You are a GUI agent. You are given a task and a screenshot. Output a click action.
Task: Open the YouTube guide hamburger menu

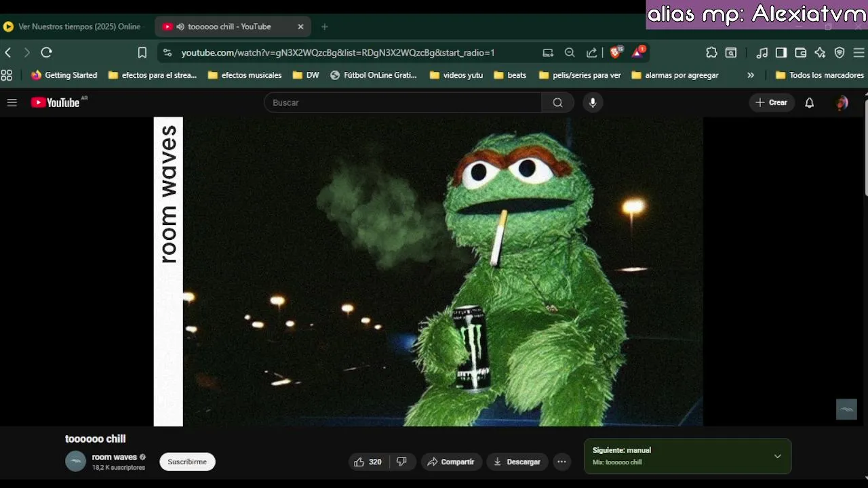12,102
